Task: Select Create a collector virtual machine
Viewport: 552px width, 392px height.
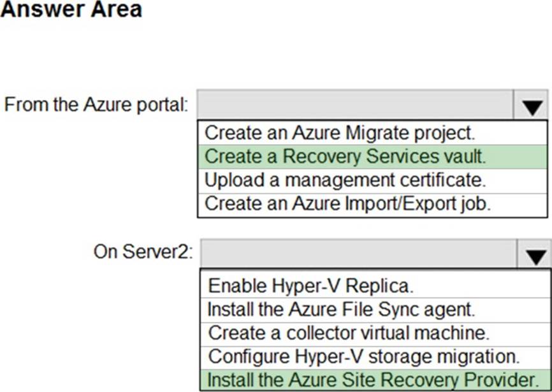Action: (375, 334)
